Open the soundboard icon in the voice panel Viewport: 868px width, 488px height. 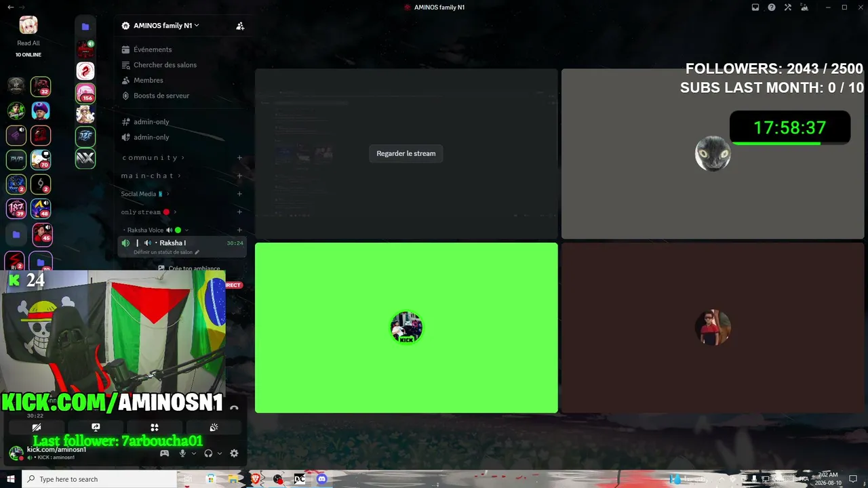point(214,428)
